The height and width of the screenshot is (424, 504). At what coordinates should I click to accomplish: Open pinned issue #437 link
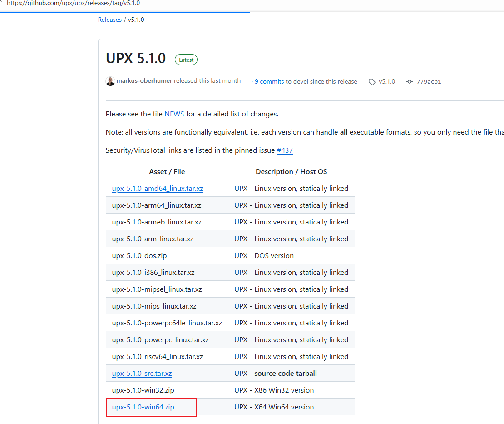285,150
